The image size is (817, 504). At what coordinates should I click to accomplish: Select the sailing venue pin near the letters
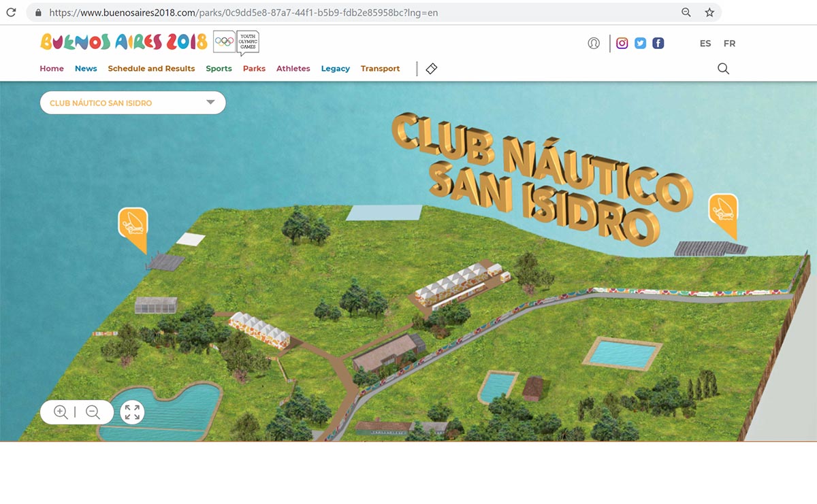click(723, 216)
